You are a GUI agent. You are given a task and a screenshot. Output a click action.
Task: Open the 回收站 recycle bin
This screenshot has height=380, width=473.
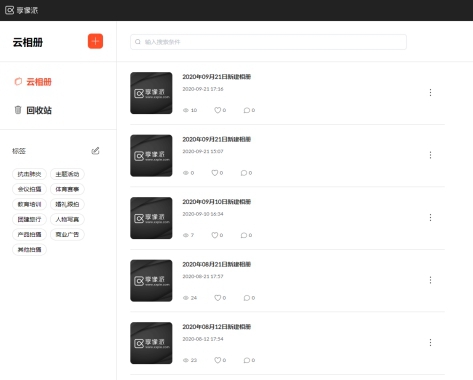(33, 110)
